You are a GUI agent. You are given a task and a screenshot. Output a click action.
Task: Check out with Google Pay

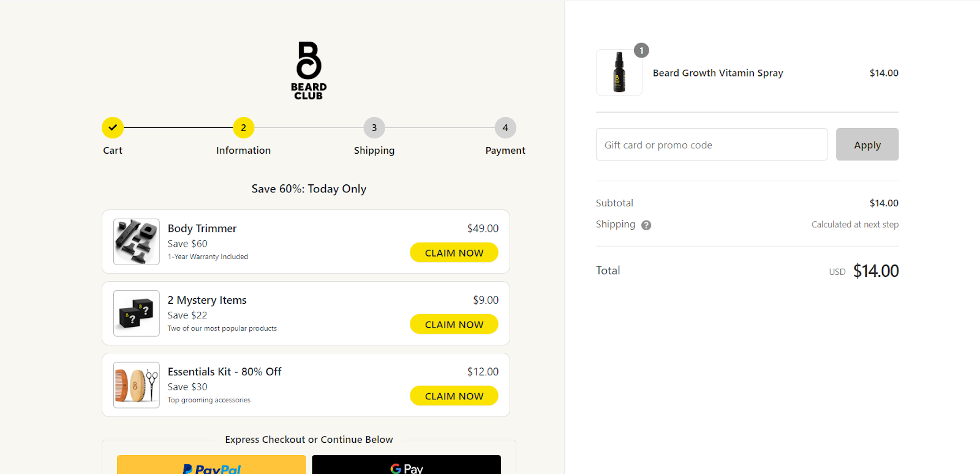[x=407, y=465]
